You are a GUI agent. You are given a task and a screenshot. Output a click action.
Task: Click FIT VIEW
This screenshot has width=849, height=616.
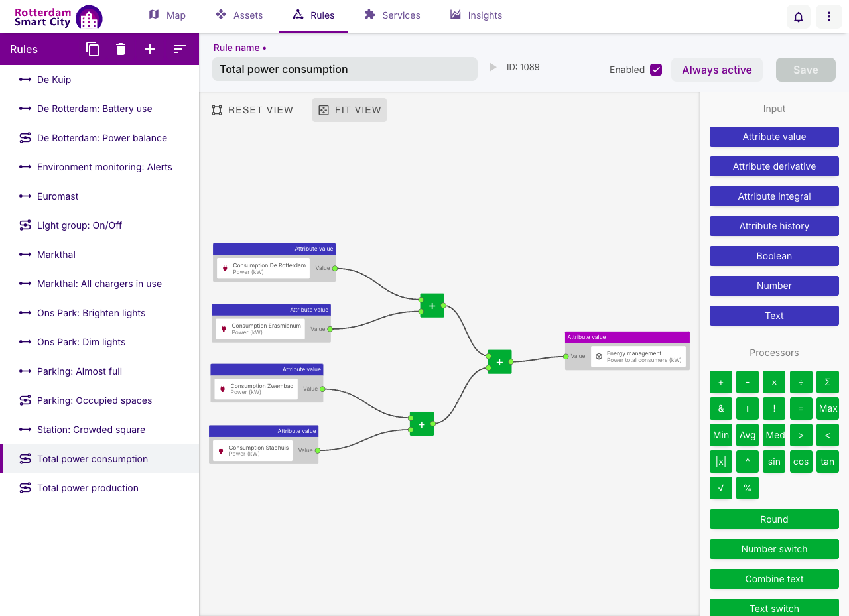click(x=350, y=110)
